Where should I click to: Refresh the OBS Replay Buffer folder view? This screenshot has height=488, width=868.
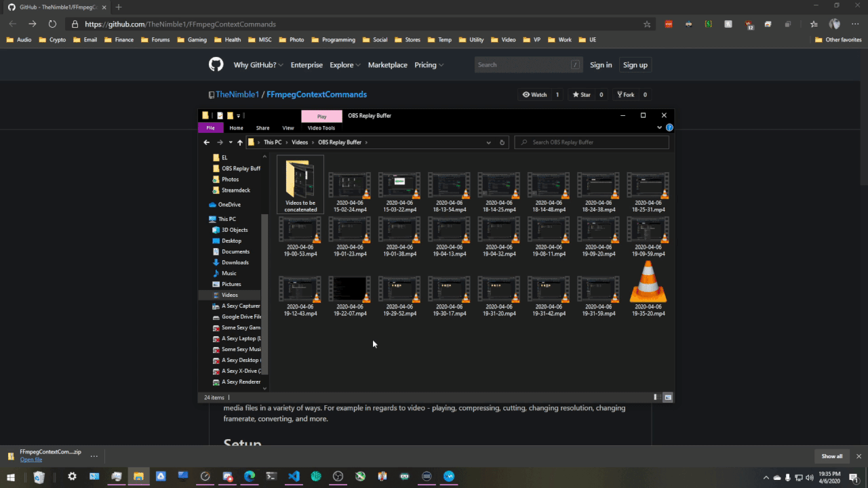(x=502, y=142)
